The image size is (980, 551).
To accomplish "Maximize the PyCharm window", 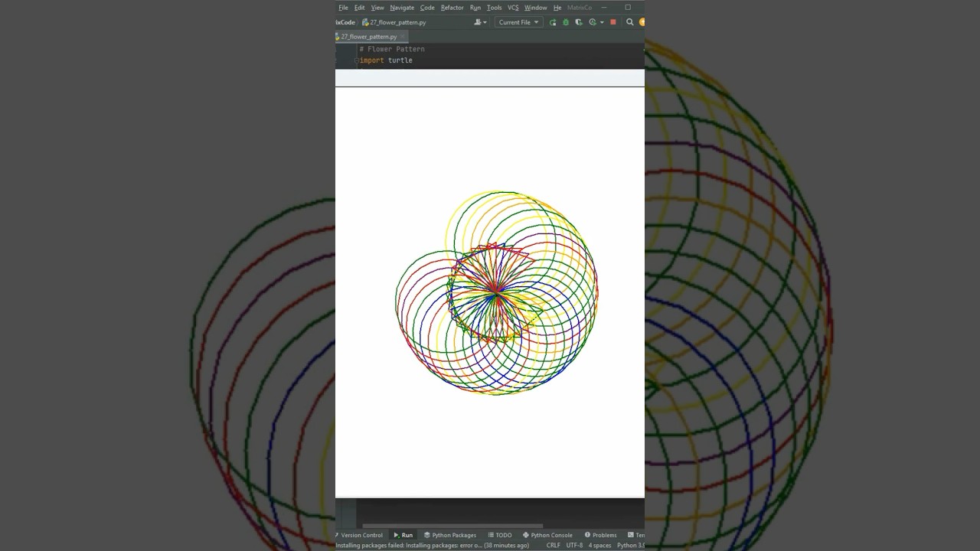I will click(628, 8).
